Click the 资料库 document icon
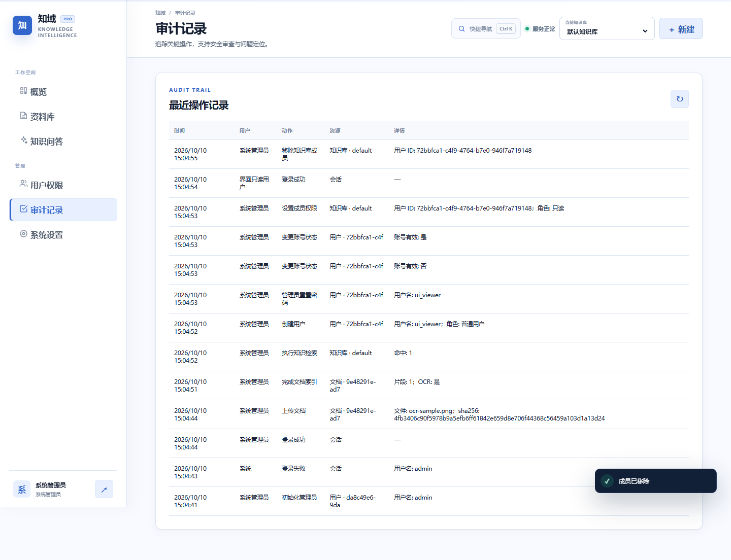Image resolution: width=731 pixels, height=560 pixels. (x=23, y=116)
